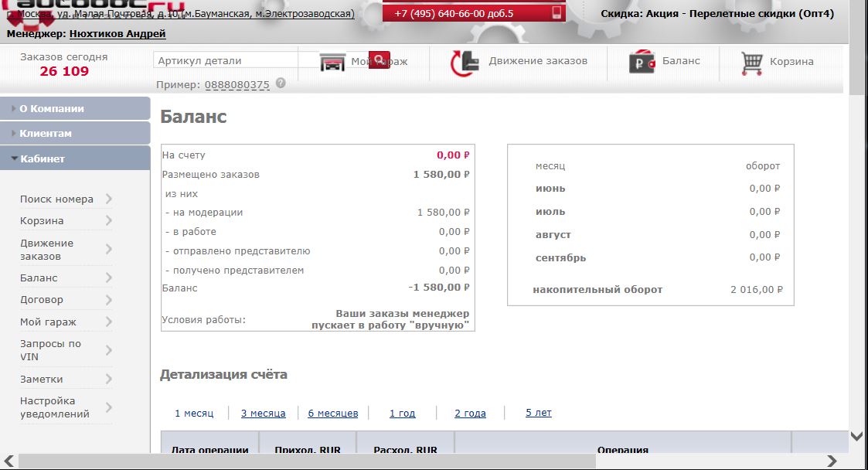The height and width of the screenshot is (470, 868).
Task: Click the order movement arrow icon
Action: (463, 62)
